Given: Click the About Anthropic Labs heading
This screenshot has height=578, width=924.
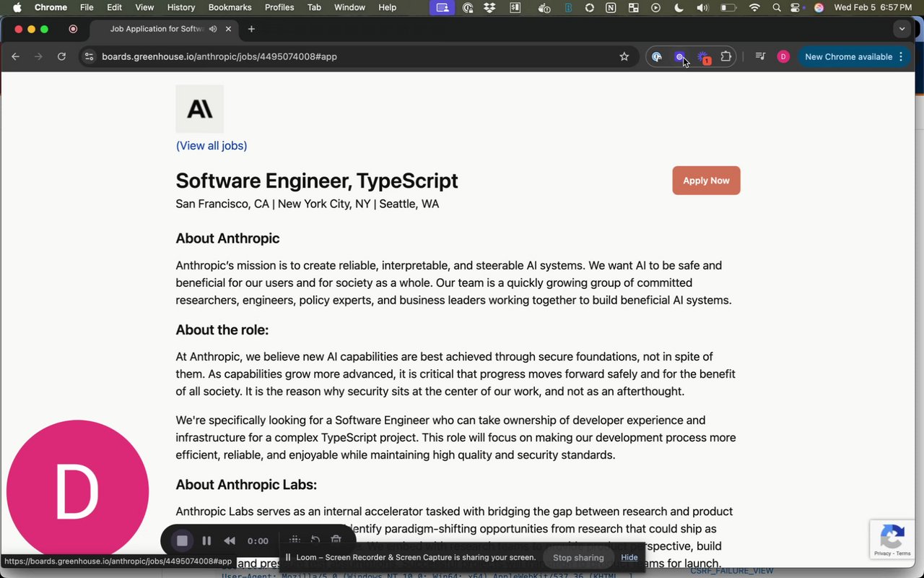Looking at the screenshot, I should coord(246,485).
